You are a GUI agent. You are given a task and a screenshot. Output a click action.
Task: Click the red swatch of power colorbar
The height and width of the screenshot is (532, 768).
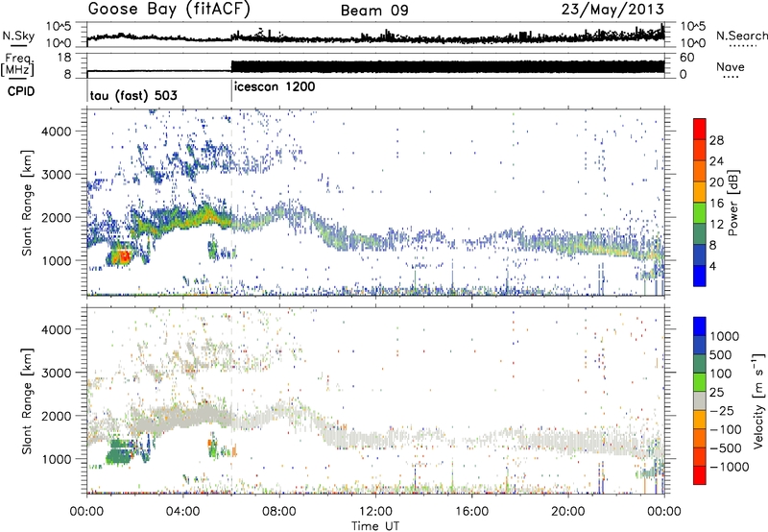tap(700, 129)
